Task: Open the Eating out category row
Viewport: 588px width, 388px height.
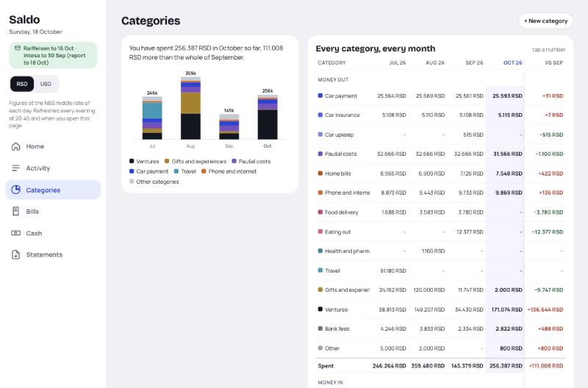Action: [x=440, y=231]
